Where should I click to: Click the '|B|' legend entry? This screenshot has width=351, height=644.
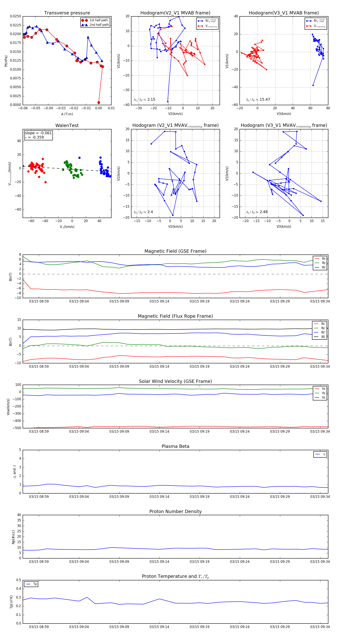[320, 337]
